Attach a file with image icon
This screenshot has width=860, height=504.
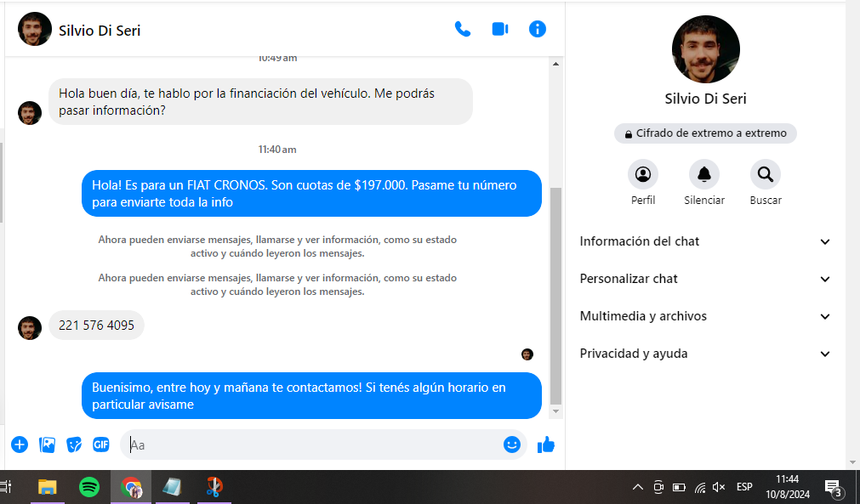(47, 445)
